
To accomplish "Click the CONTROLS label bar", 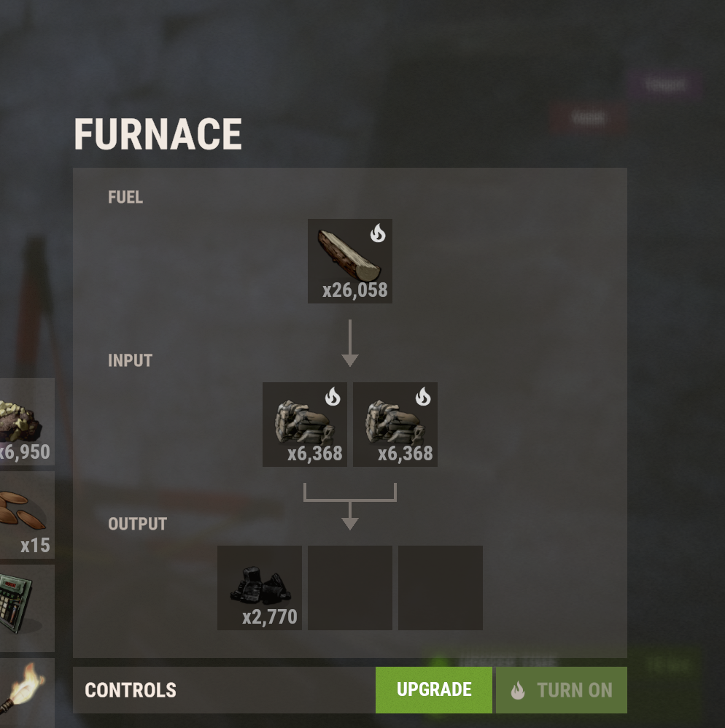I will point(224,690).
